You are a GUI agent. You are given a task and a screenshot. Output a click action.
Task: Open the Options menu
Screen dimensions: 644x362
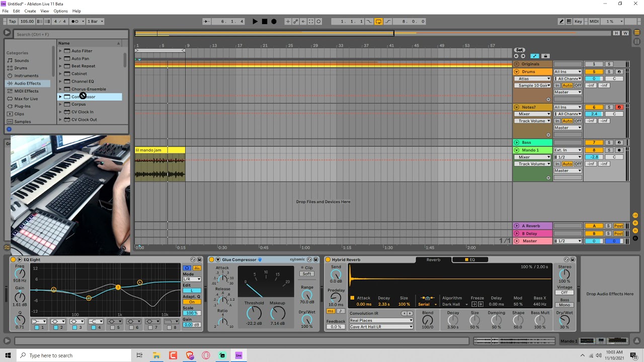coord(60,11)
